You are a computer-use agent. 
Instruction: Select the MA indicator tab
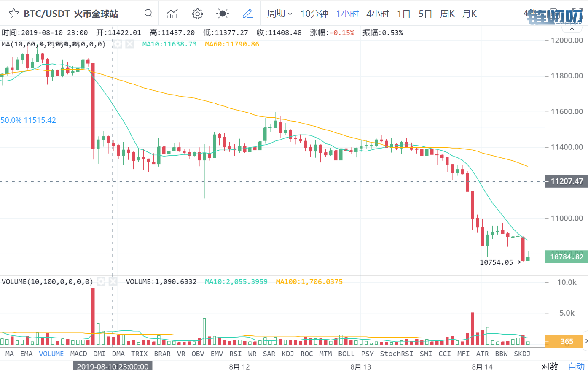[x=9, y=354]
